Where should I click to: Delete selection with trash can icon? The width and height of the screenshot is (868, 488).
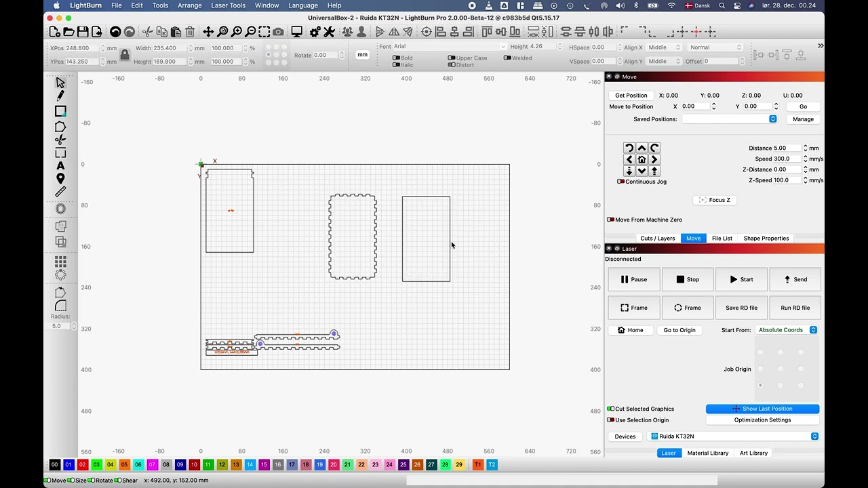[x=190, y=32]
